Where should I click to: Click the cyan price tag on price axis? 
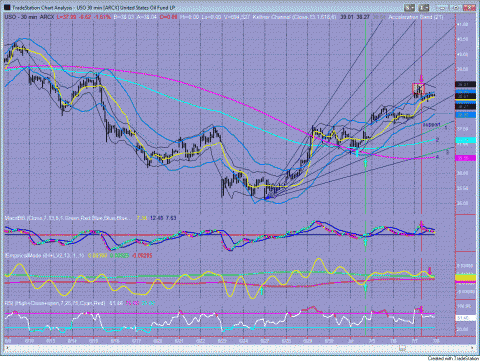point(465,140)
